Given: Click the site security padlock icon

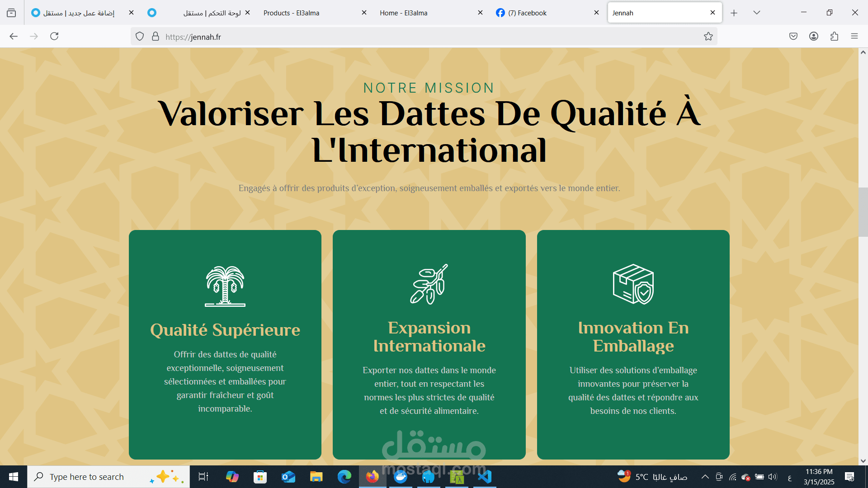Looking at the screenshot, I should tap(156, 37).
